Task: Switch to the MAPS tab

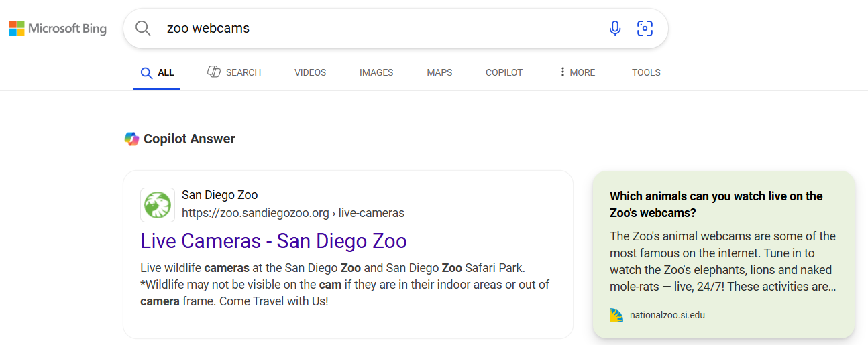Action: [x=439, y=72]
